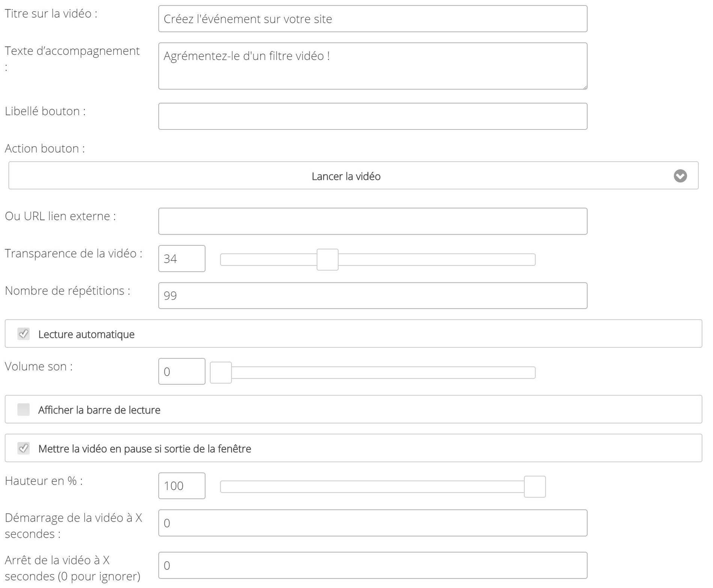Open the Lancer la vidéo dropdown
The image size is (713, 588).
click(353, 176)
